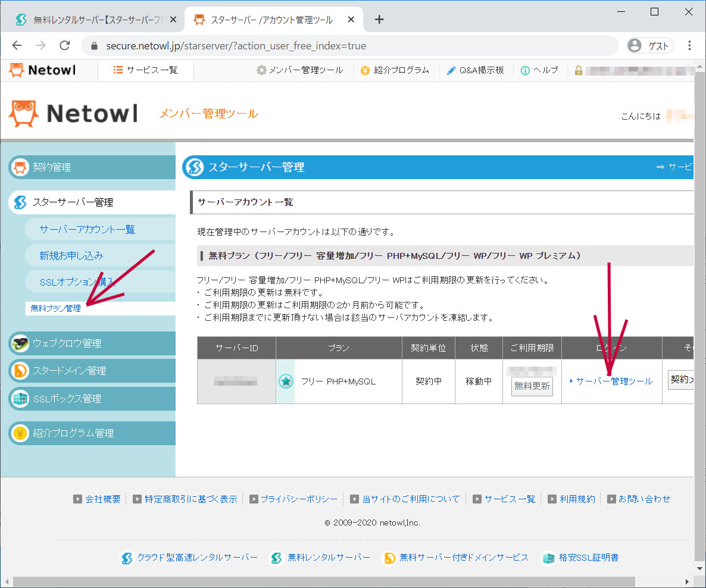The height and width of the screenshot is (588, 706).
Task: Click the gear icon beside メンバー管理ツール
Action: [261, 70]
